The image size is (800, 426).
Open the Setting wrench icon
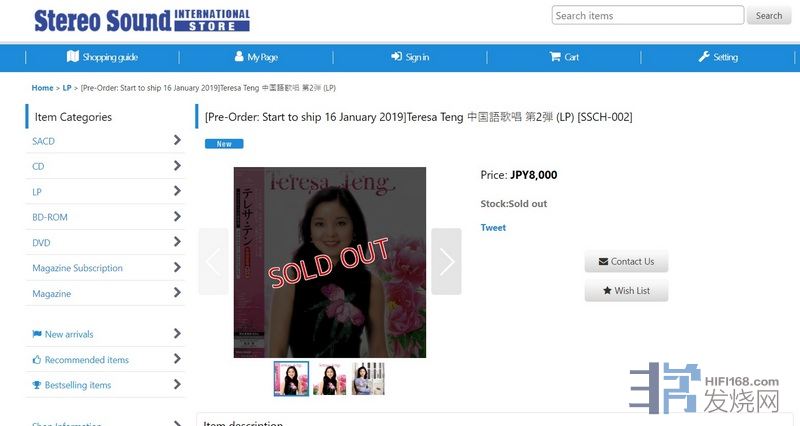(x=704, y=56)
